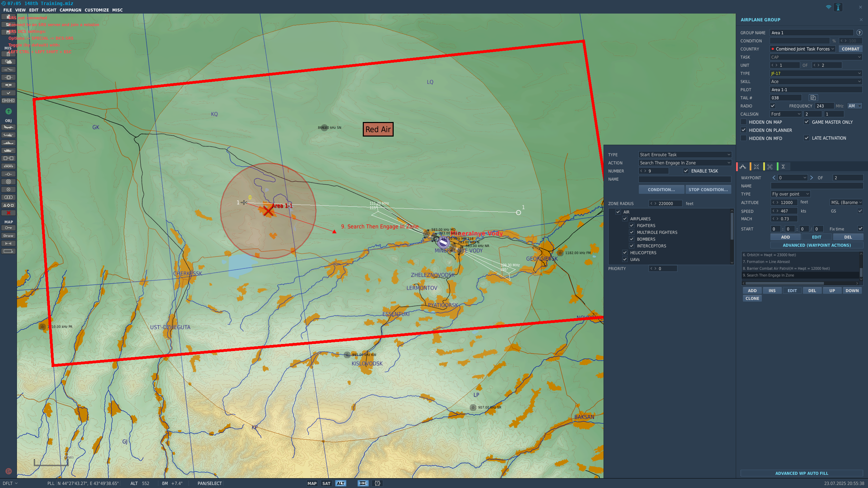This screenshot has width=868, height=488.
Task: Open the aircraft TYPE dropdown showing JF-17
Action: 816,74
